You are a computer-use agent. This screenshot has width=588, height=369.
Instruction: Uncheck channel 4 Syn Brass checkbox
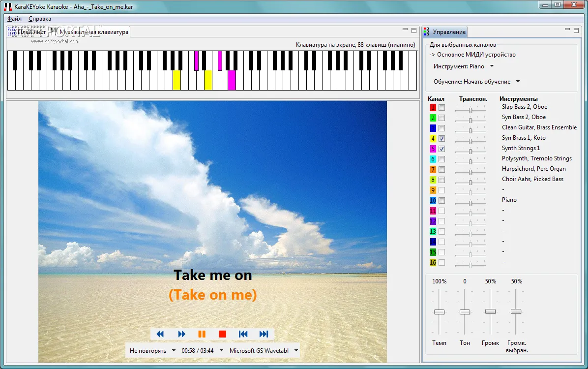tap(442, 139)
